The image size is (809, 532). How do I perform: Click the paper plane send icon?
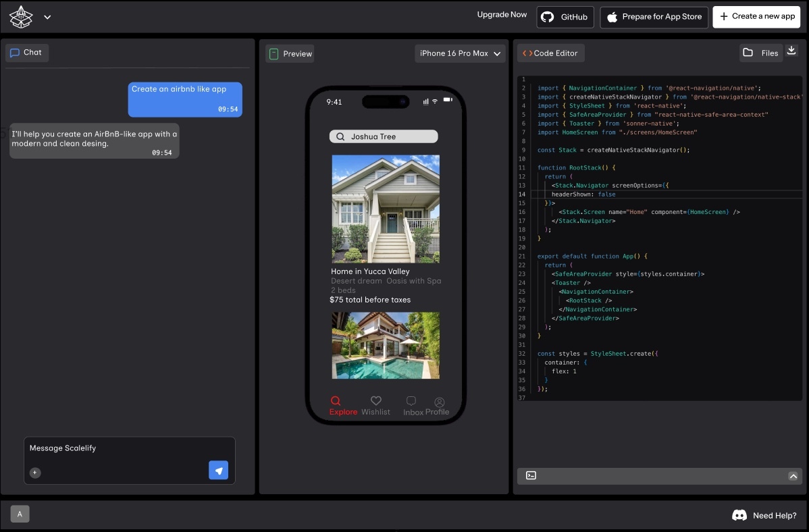coord(218,470)
